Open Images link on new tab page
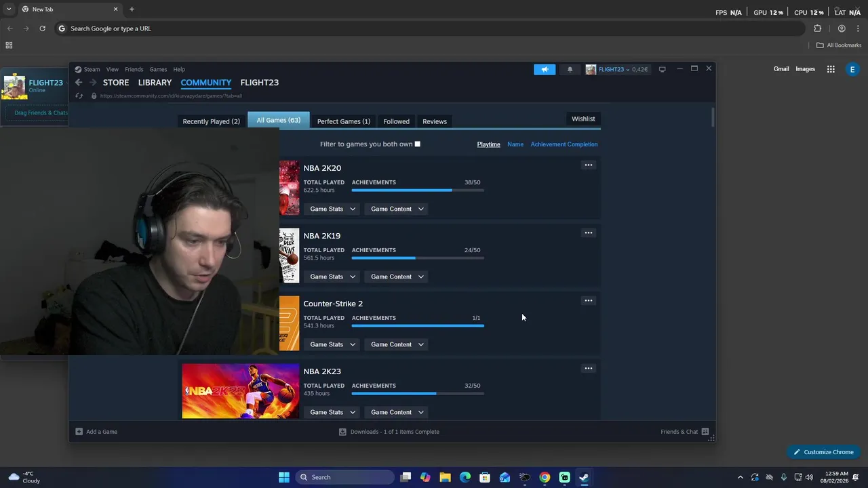 point(805,69)
